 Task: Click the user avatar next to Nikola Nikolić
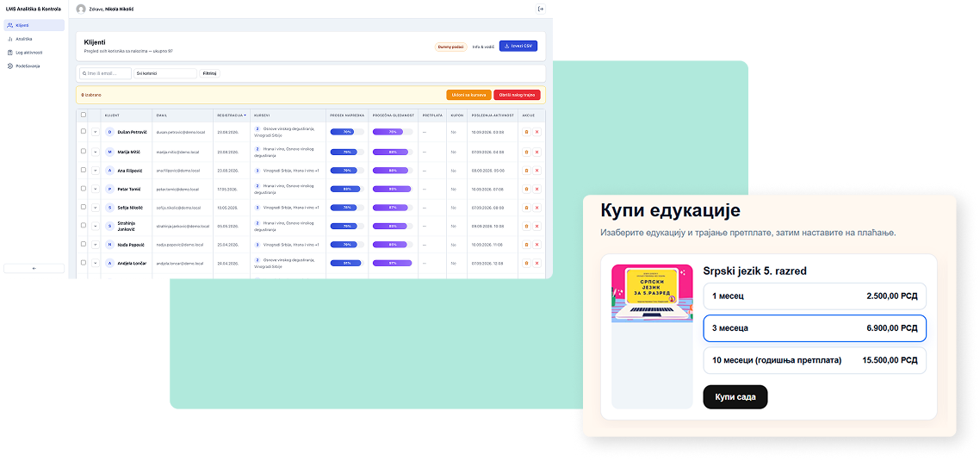pos(81,9)
